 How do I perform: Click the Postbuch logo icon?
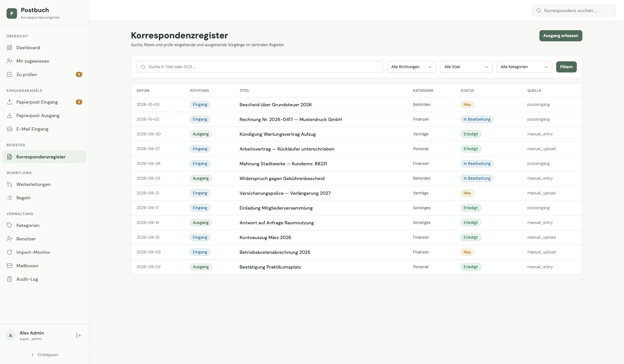12,13
